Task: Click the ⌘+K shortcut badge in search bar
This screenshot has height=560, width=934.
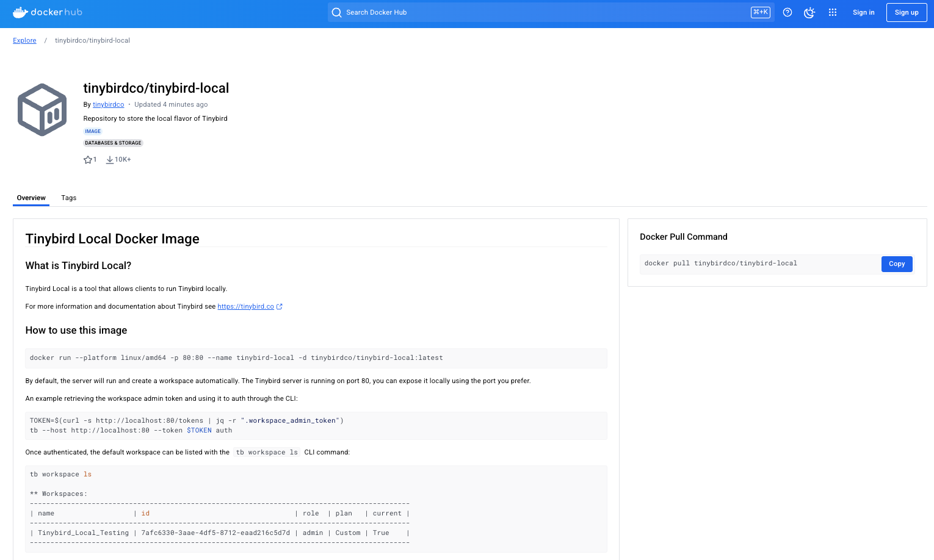Action: click(x=760, y=12)
